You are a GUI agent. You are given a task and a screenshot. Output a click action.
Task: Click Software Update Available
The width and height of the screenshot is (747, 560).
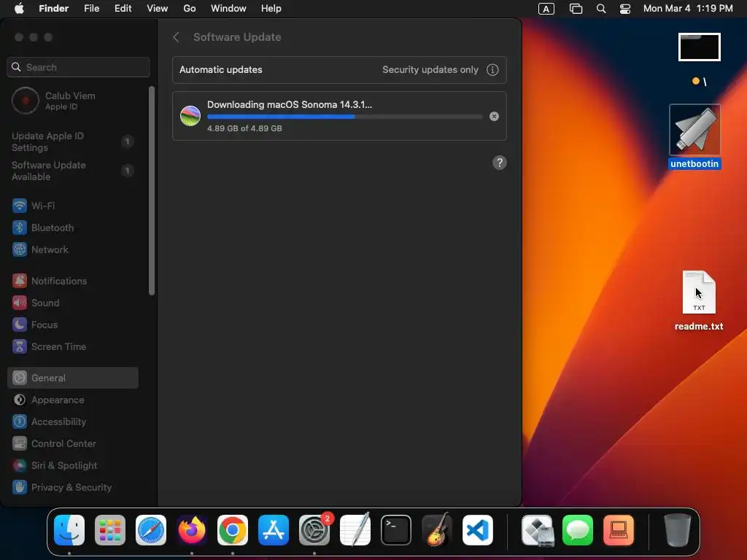coord(73,171)
